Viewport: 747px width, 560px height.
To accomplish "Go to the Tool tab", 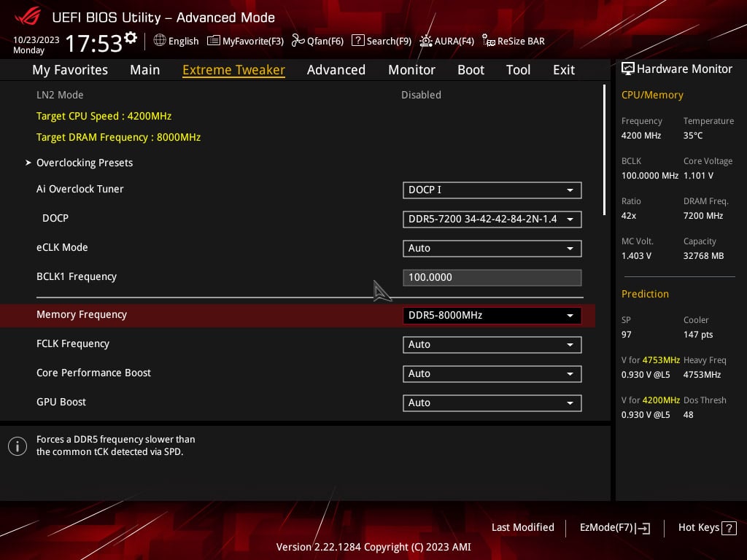I will pos(518,70).
